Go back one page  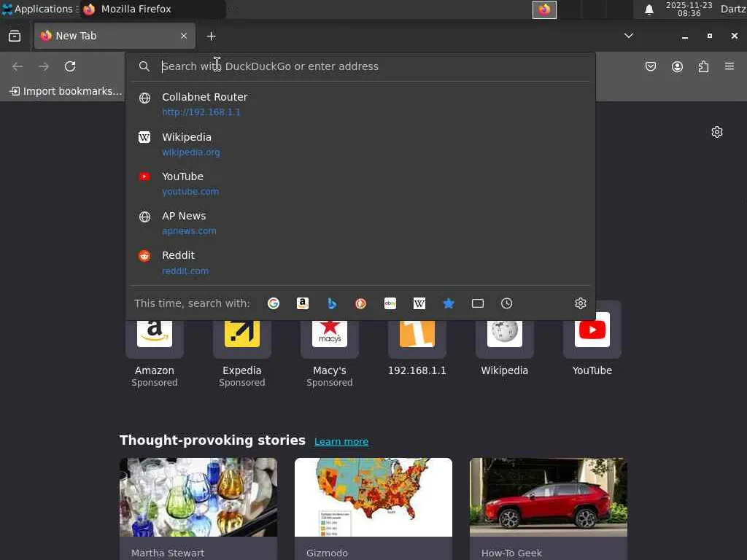click(18, 66)
